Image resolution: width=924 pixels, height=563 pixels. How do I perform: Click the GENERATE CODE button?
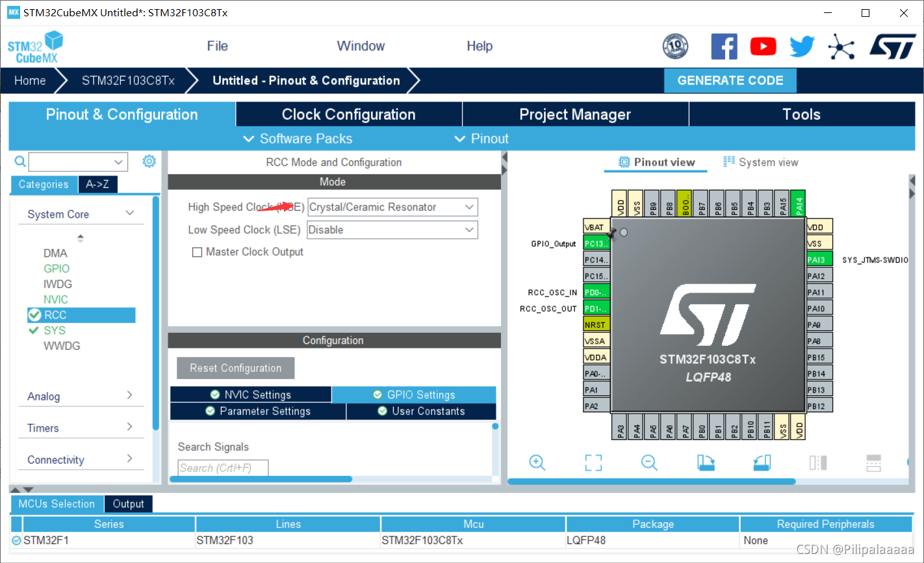pyautogui.click(x=730, y=81)
